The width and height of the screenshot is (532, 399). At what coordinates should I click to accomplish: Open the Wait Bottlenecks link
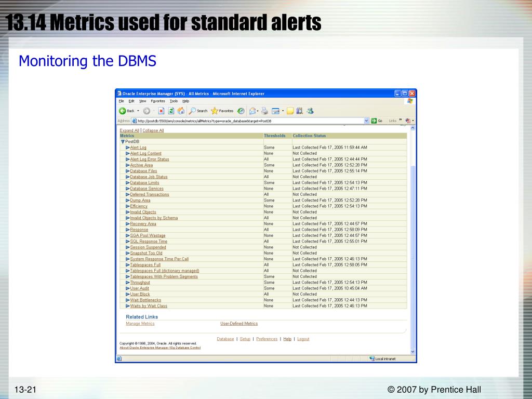point(145,300)
